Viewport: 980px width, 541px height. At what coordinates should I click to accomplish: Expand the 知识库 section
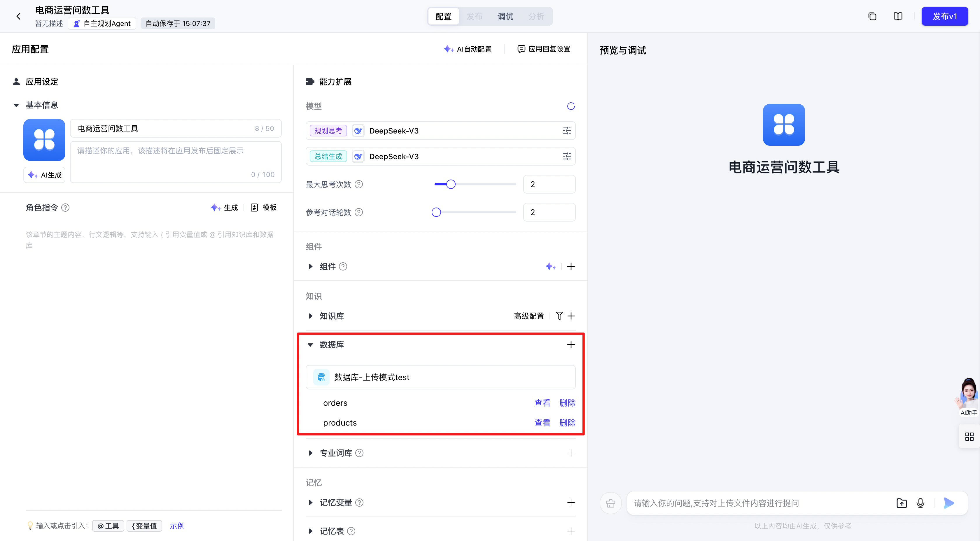311,316
